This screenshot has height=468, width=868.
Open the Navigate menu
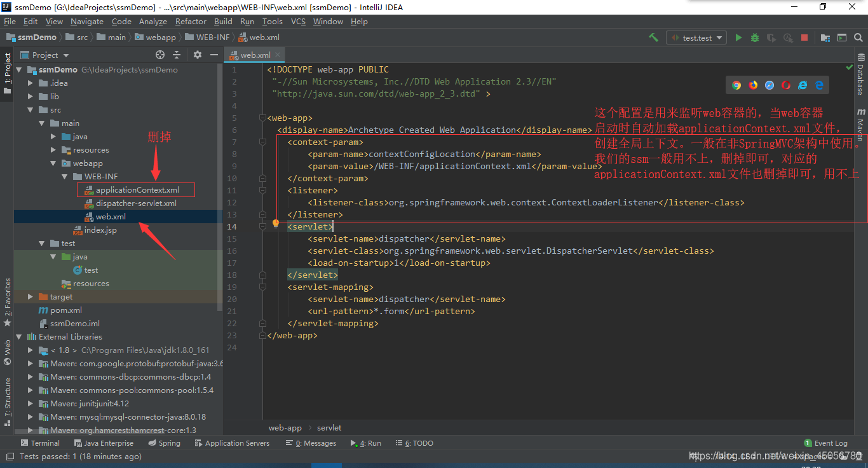tap(87, 22)
